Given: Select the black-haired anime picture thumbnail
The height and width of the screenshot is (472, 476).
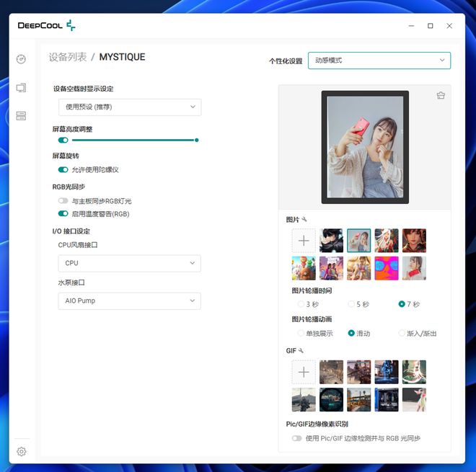Looking at the screenshot, I should click(331, 241).
